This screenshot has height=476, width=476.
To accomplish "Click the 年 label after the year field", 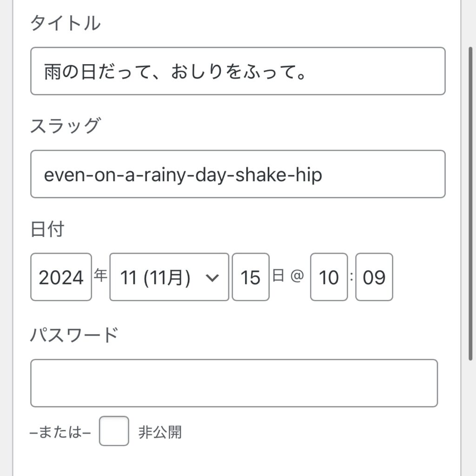I will click(x=100, y=275).
